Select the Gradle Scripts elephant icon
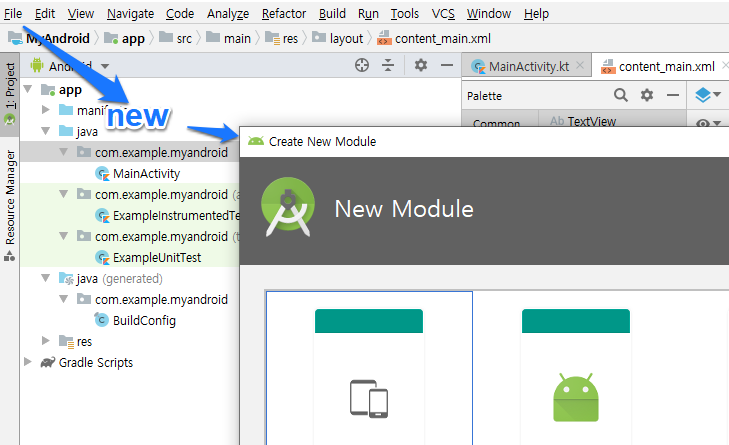Viewport: 729px width, 445px height. [47, 362]
